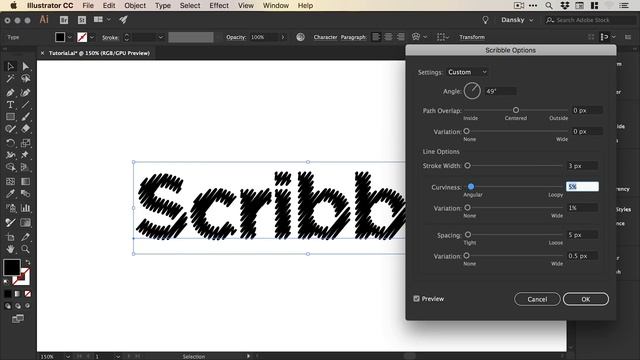Image resolution: width=640 pixels, height=360 pixels.
Task: Select the Mesh tool
Action: 10,182
